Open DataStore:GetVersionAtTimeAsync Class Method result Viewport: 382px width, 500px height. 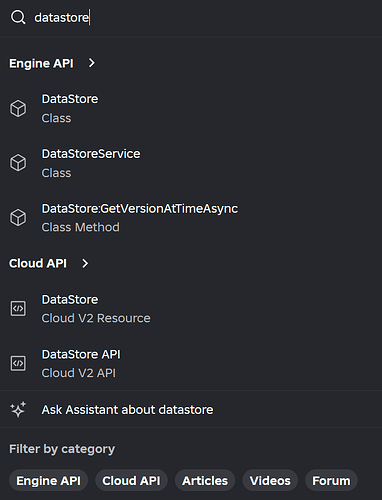[191, 218]
